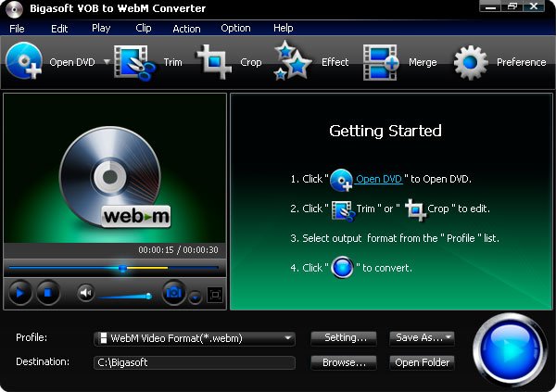Open Preference gear icon

tap(471, 62)
